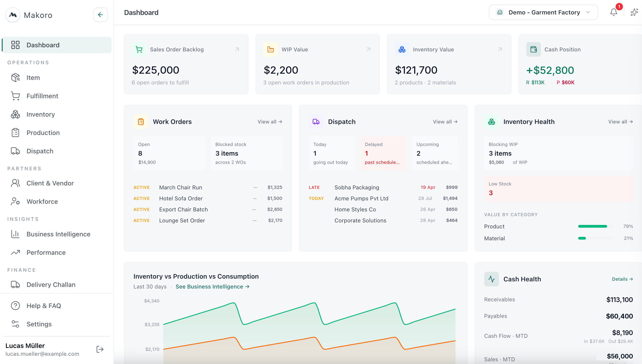Click Home Styles Co dispatch row
642x364 pixels.
coord(383,210)
